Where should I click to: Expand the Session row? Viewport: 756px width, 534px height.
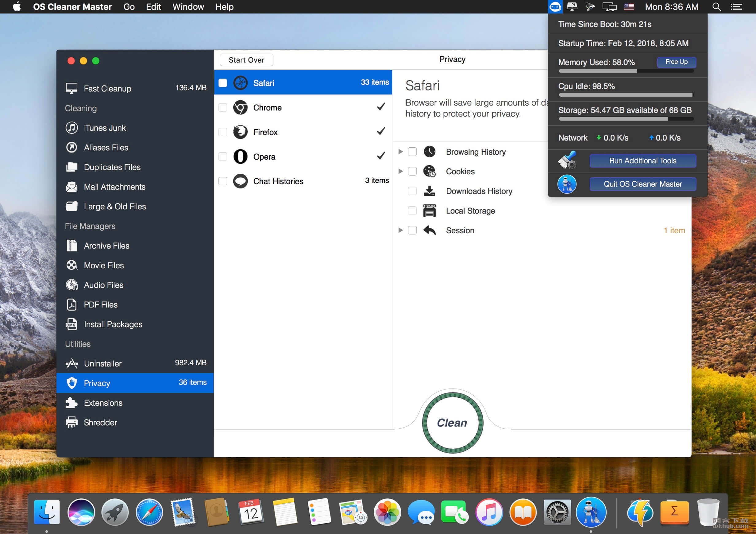(x=400, y=230)
